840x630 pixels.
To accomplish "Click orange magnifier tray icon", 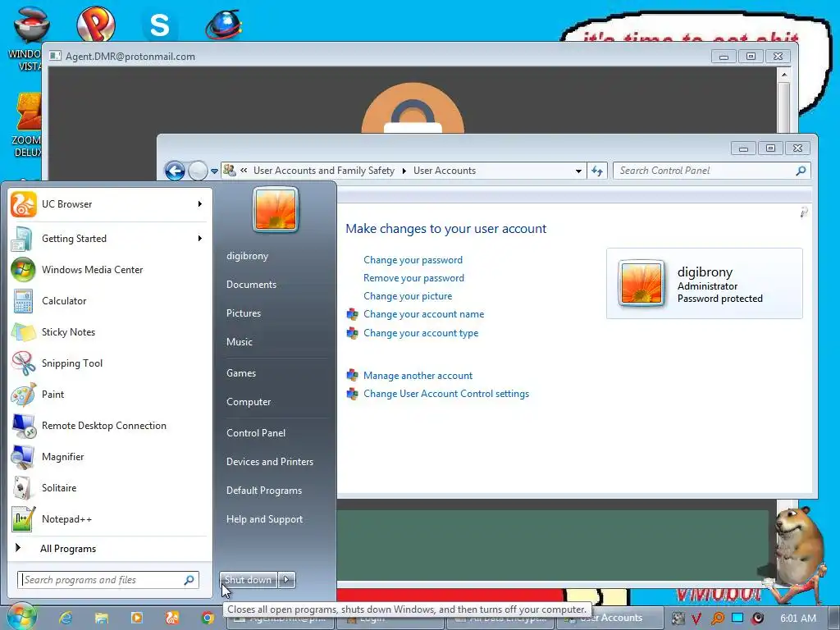I will click(717, 619).
